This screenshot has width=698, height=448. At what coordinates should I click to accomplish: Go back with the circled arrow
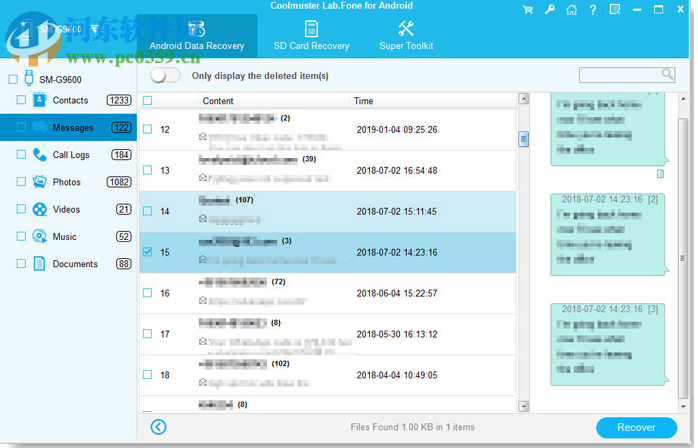tap(158, 427)
